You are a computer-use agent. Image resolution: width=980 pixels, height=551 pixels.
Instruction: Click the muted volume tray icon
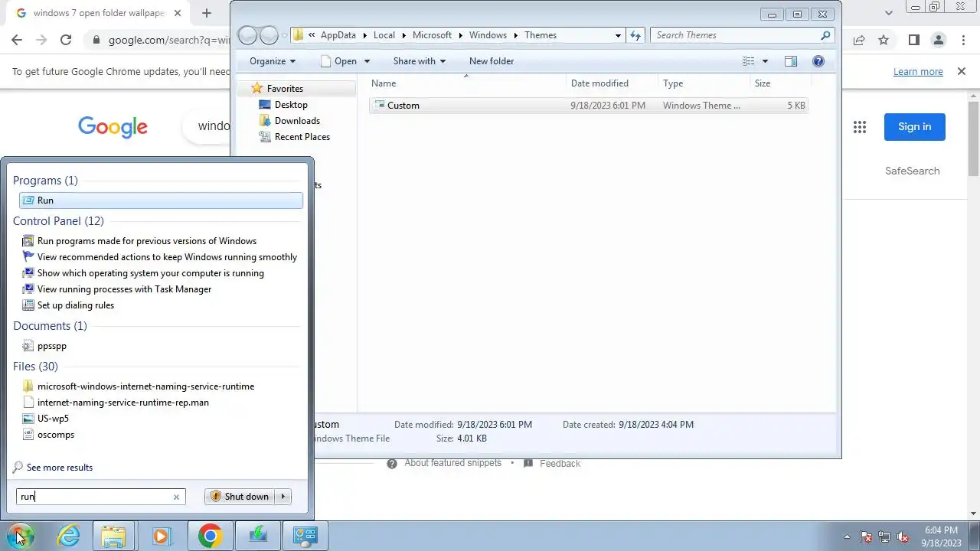(x=903, y=537)
